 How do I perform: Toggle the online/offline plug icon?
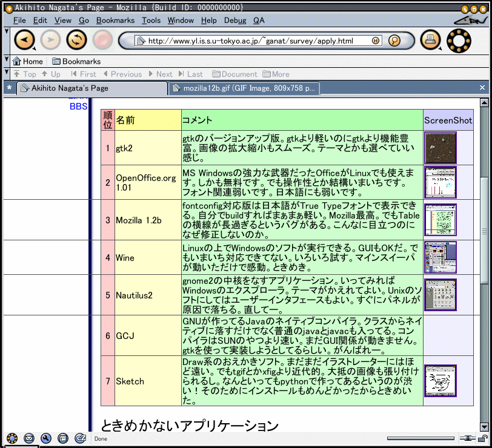467,438
